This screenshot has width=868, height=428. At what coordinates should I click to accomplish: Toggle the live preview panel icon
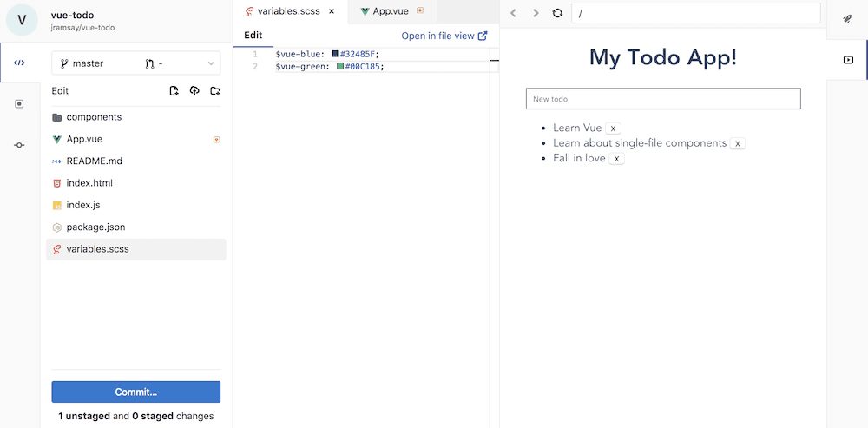click(847, 60)
